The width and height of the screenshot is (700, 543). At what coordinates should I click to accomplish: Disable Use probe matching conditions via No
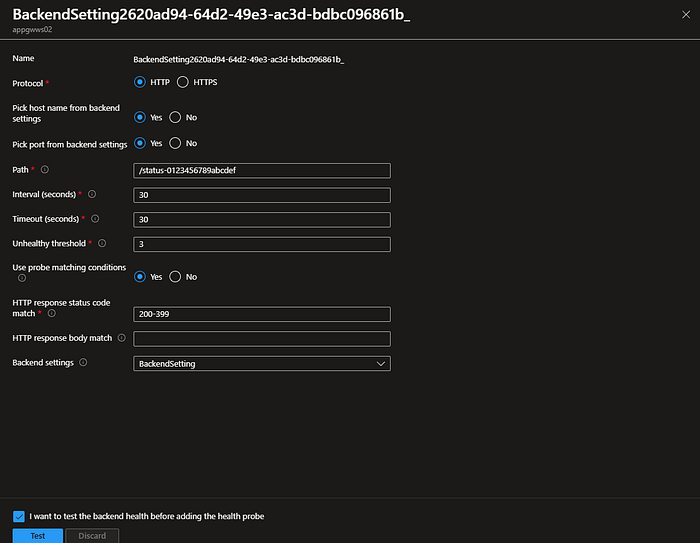tap(175, 277)
